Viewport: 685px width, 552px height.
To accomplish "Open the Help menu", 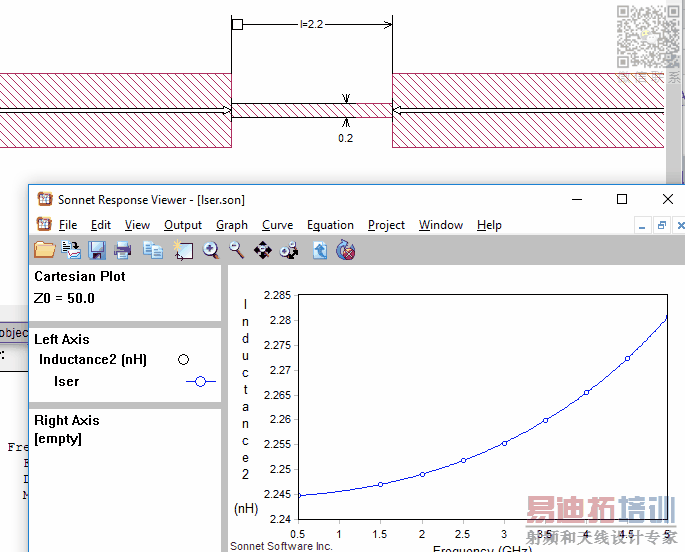I will (x=489, y=225).
